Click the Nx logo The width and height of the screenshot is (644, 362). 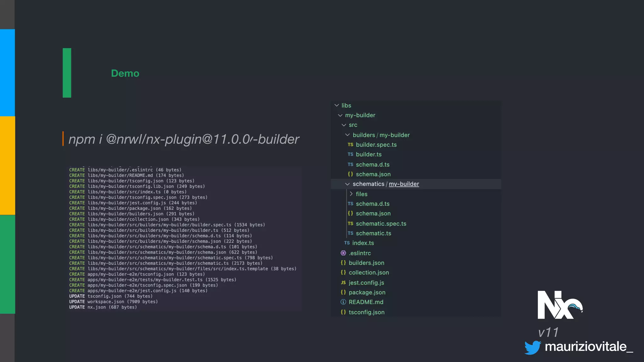(560, 305)
